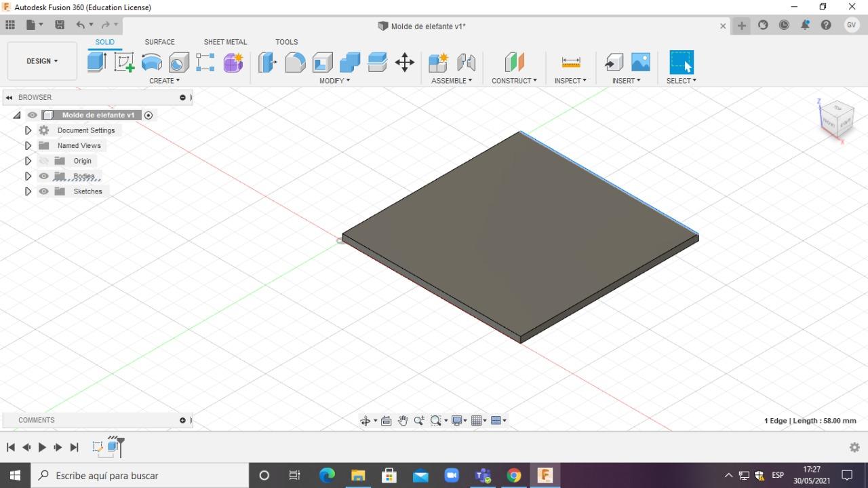Select the Revolve tool icon

[151, 62]
